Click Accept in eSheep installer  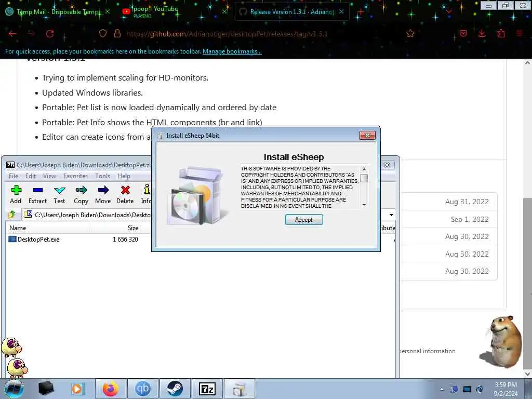[303, 220]
